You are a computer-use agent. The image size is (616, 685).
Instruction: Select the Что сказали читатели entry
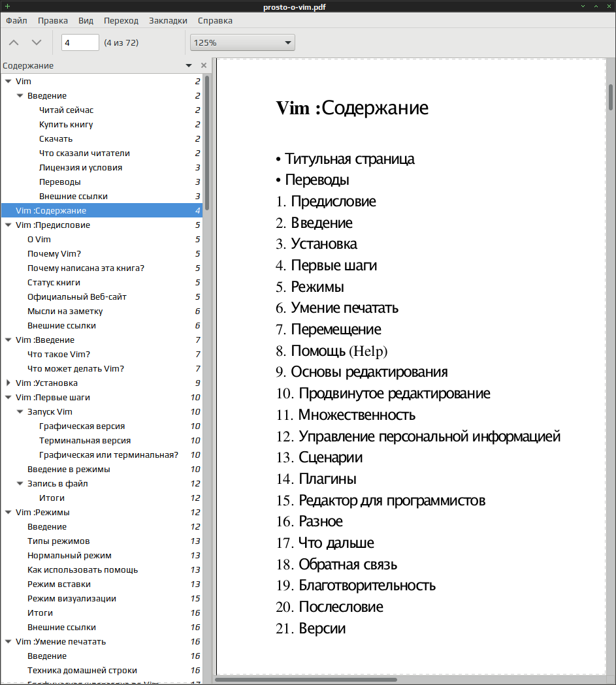point(84,153)
